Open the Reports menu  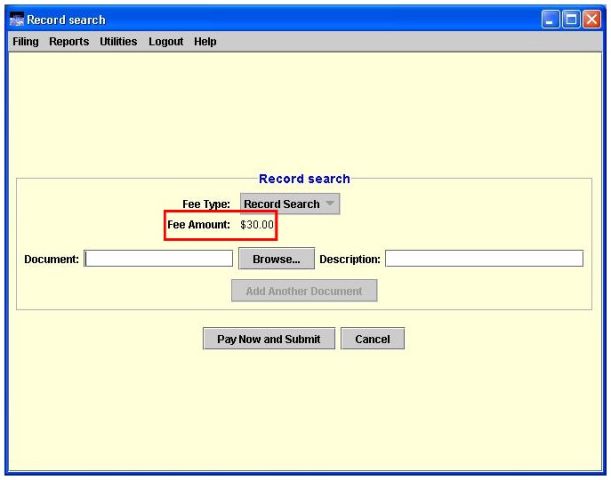pyautogui.click(x=69, y=41)
